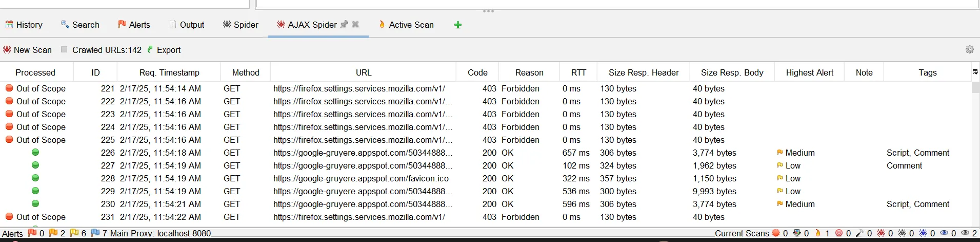Click the green plus to add a tab

pos(458,25)
